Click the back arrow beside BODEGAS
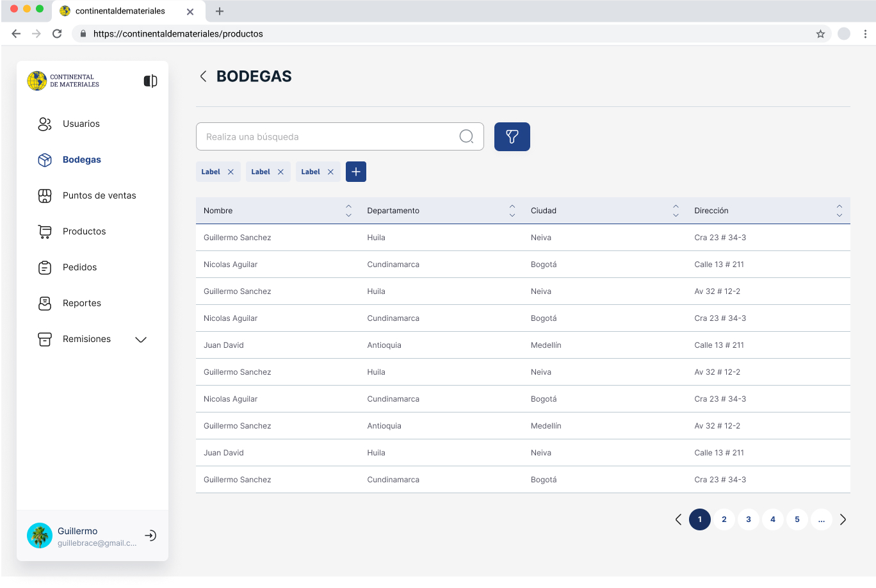Image resolution: width=876 pixels, height=588 pixels. (x=203, y=76)
